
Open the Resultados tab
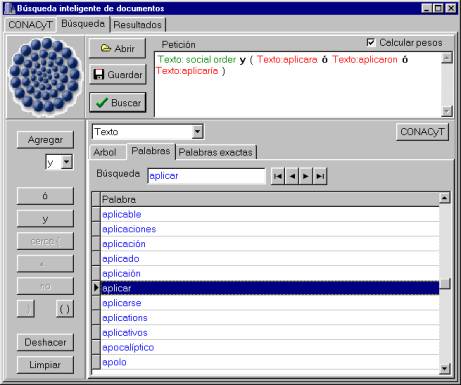137,25
